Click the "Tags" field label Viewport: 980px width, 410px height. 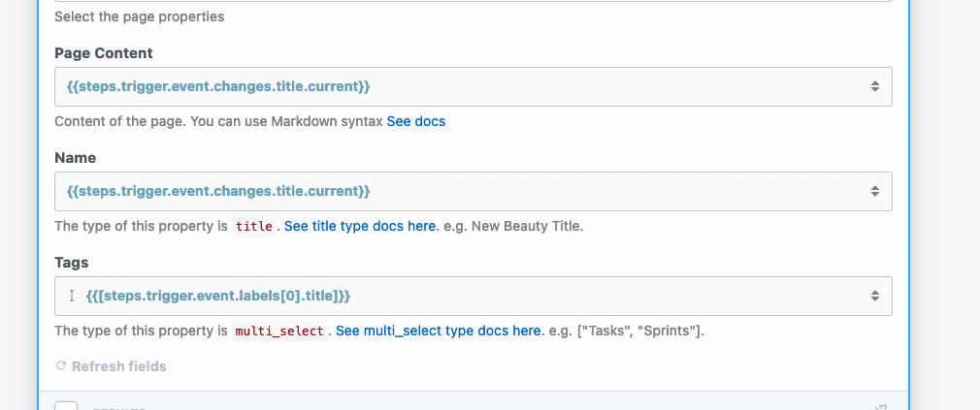[x=72, y=262]
